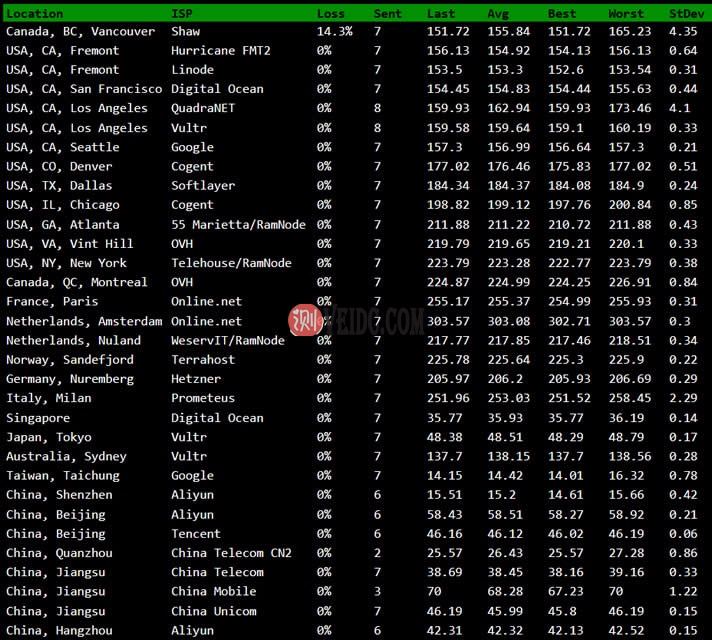Screen dimensions: 712x640
Task: Click the 14.3% loss value
Action: point(334,31)
